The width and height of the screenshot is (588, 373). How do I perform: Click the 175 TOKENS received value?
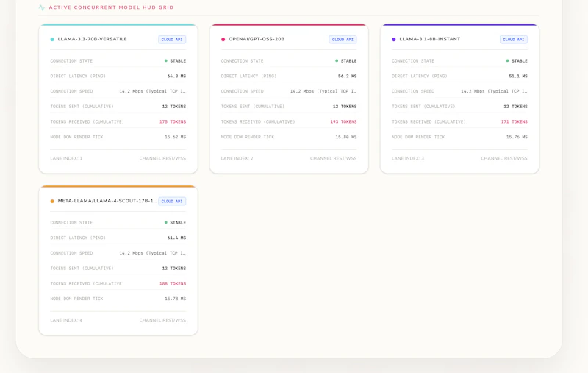(173, 121)
